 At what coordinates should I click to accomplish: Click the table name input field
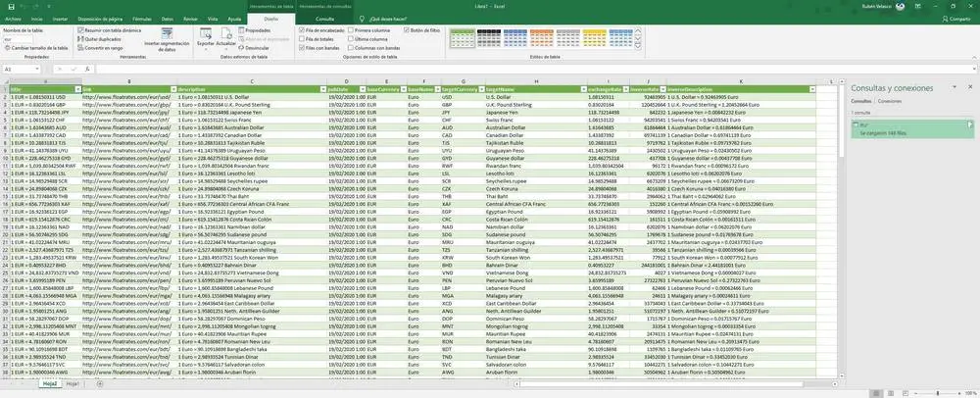(18, 39)
